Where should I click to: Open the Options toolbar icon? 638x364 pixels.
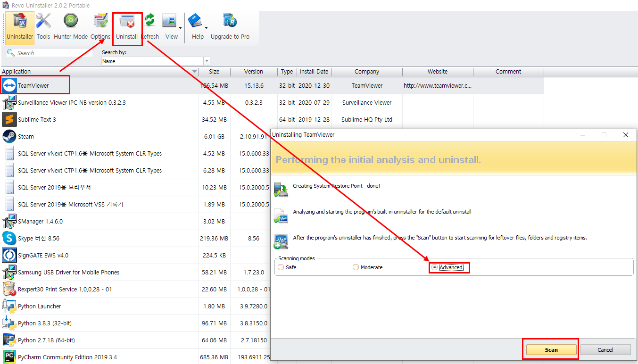point(100,21)
